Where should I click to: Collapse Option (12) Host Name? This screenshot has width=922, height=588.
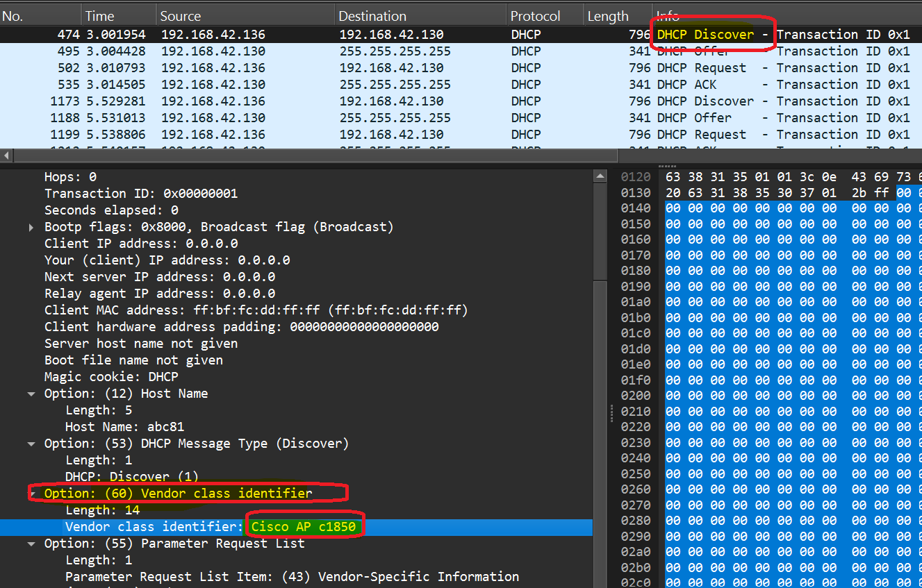click(31, 393)
